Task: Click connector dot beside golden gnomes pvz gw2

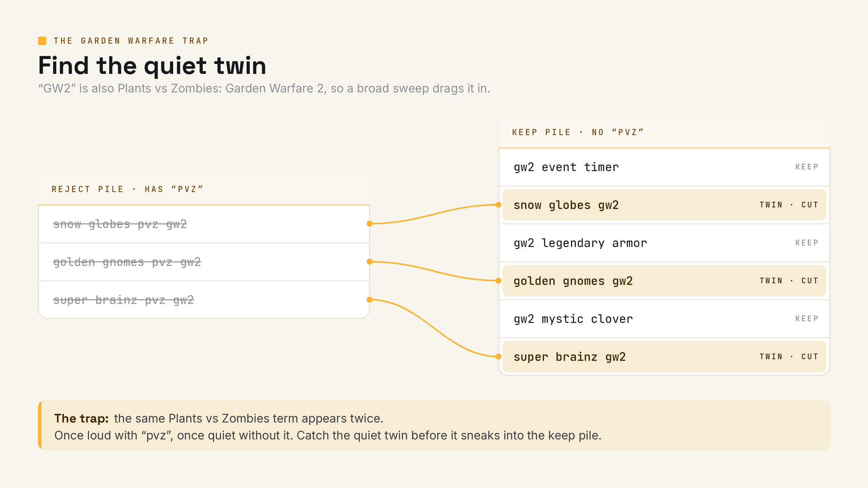Action: click(370, 262)
